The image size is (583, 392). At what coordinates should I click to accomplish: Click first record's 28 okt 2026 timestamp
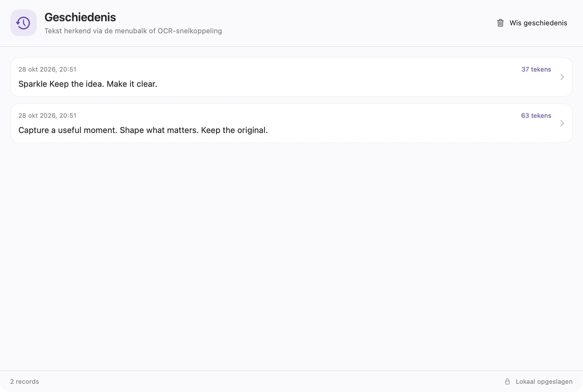click(47, 69)
